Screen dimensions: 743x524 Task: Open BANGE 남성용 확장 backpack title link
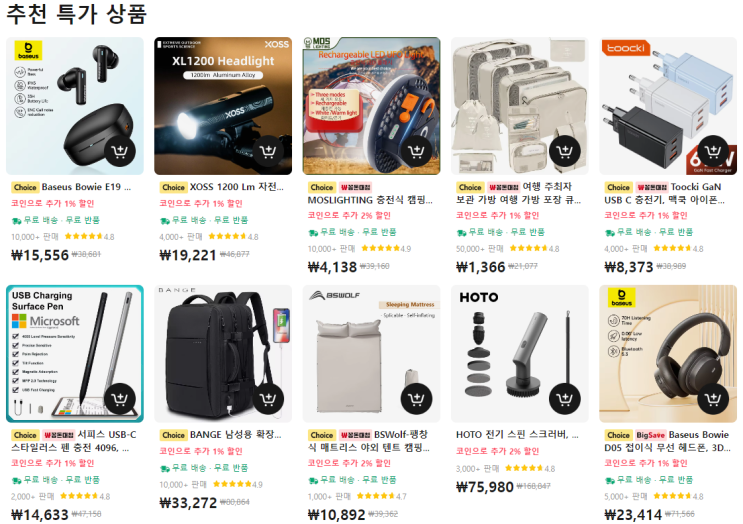click(236, 435)
